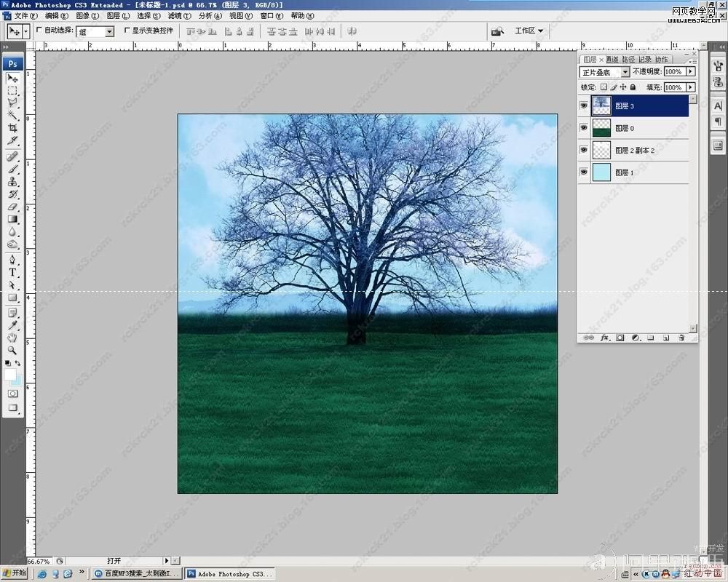This screenshot has height=582, width=728.
Task: Add a layer mask
Action: (x=620, y=338)
